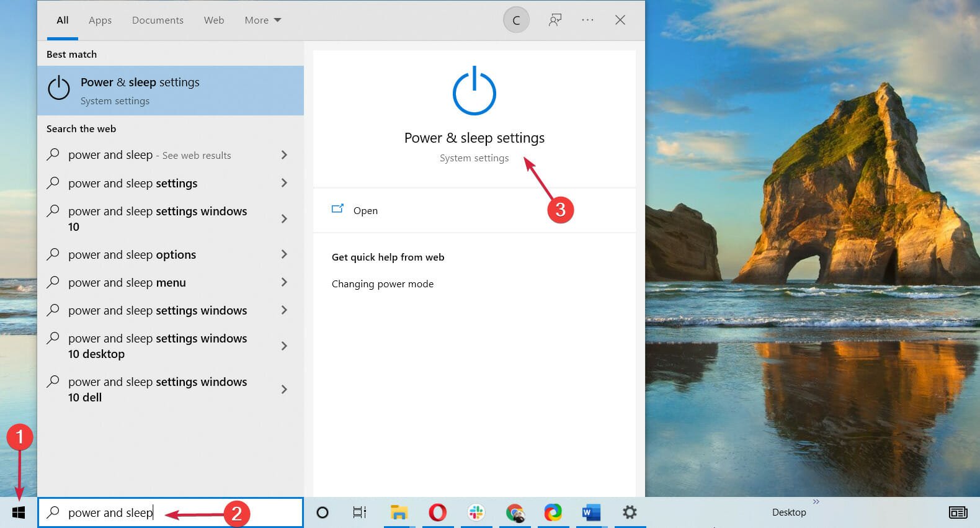Expand the Desktop toolbar chevrons

(x=816, y=501)
